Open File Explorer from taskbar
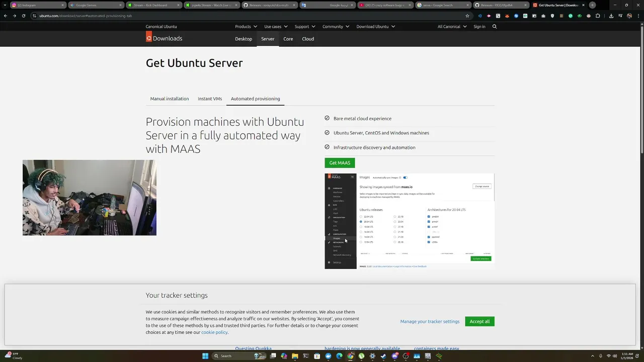644x362 pixels. pyautogui.click(x=295, y=356)
